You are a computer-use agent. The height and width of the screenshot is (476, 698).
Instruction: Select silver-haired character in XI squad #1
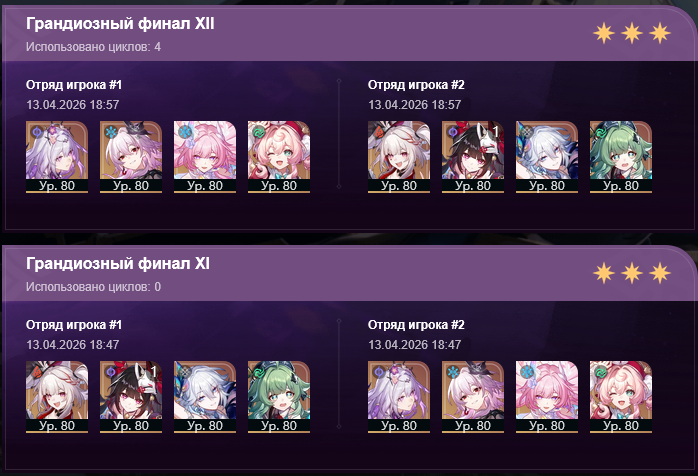[x=205, y=396]
